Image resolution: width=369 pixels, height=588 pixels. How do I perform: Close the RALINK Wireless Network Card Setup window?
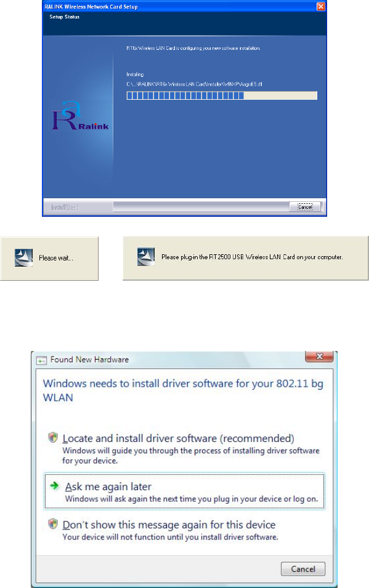tap(320, 6)
